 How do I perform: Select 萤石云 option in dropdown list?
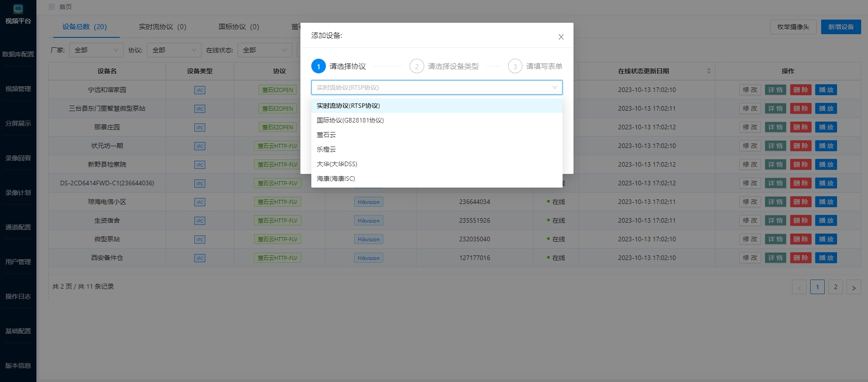(x=437, y=135)
